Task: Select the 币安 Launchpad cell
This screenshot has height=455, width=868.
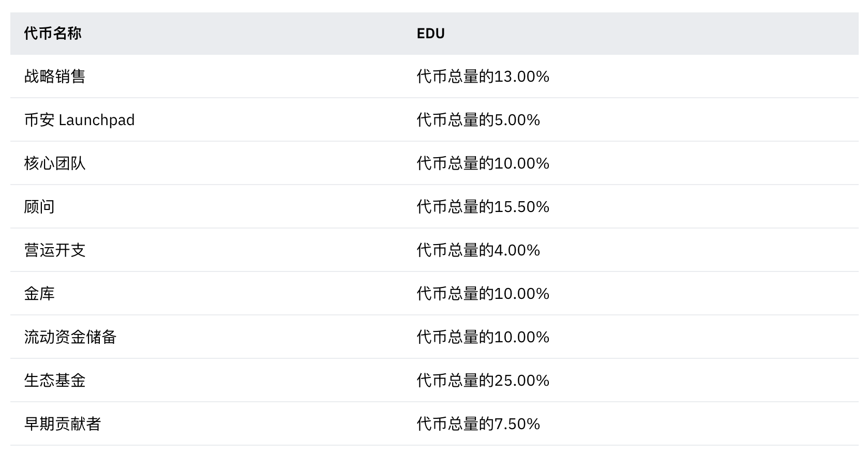Action: (x=79, y=120)
